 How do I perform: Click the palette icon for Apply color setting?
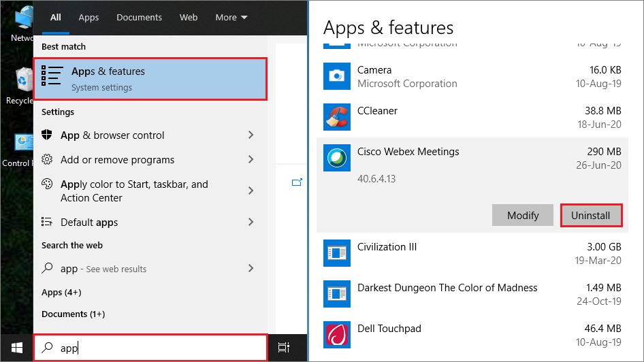(x=47, y=184)
